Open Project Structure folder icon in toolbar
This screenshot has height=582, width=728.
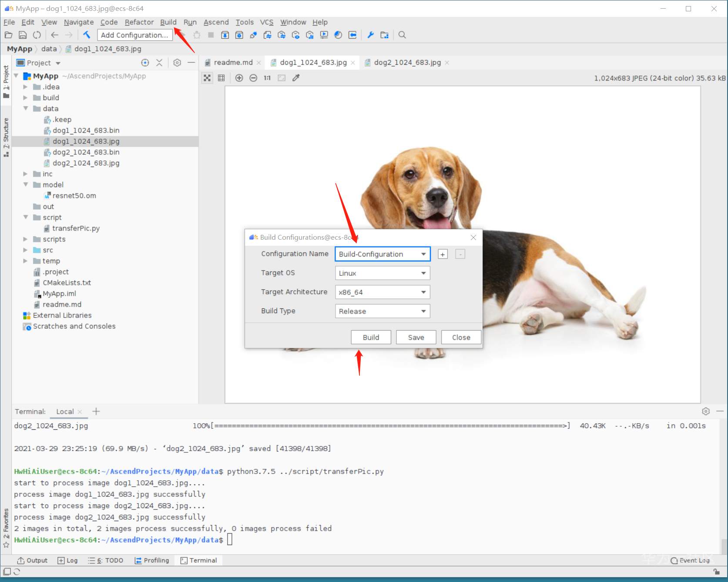[384, 35]
